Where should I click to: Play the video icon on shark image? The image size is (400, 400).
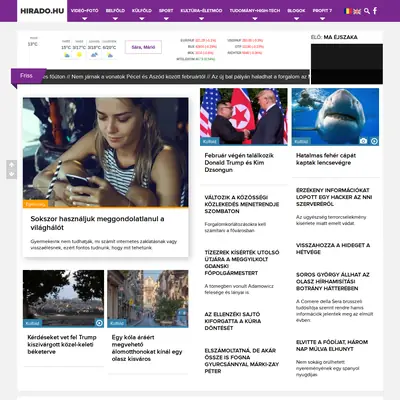[374, 141]
